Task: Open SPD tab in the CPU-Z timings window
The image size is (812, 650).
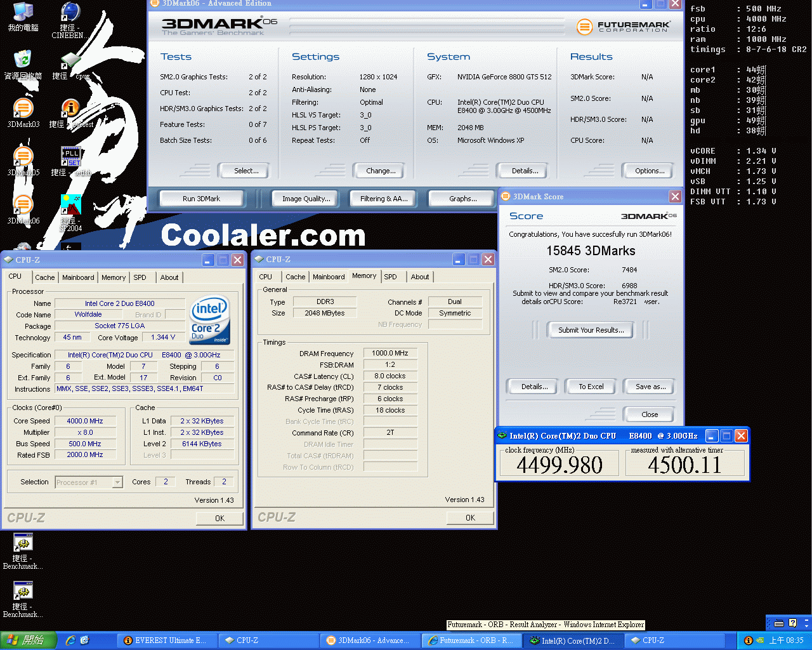Action: (391, 277)
